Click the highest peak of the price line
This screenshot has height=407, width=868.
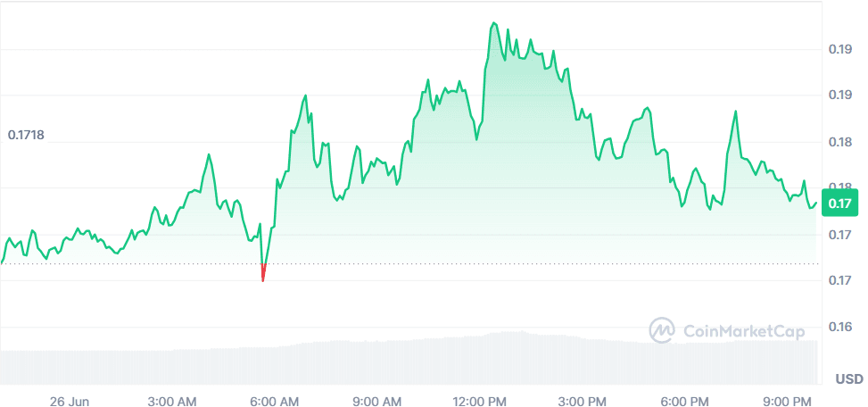tap(493, 24)
